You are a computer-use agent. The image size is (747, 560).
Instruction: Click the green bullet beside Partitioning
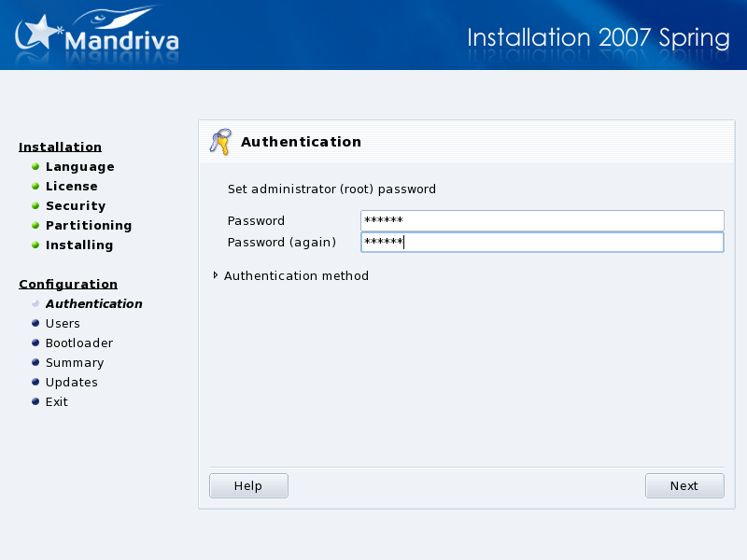35,225
